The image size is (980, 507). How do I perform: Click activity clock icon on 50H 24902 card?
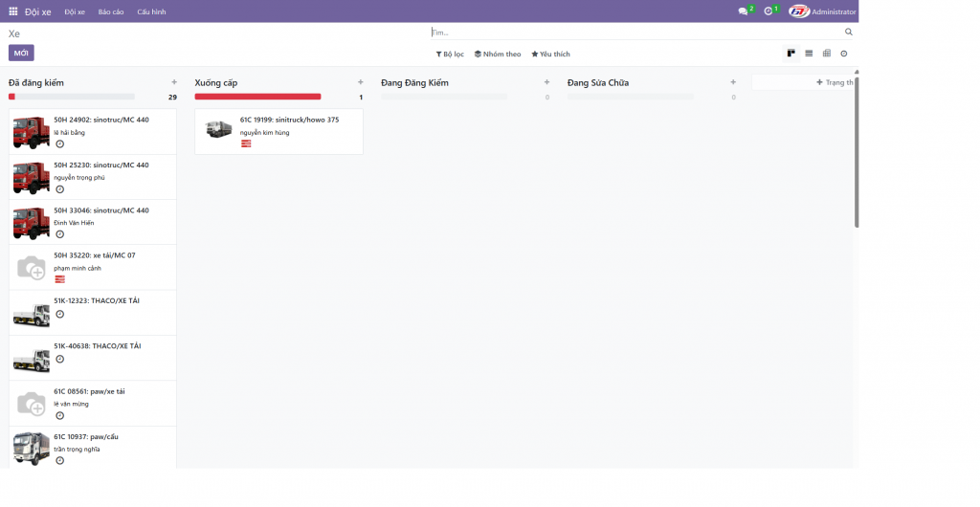[59, 143]
